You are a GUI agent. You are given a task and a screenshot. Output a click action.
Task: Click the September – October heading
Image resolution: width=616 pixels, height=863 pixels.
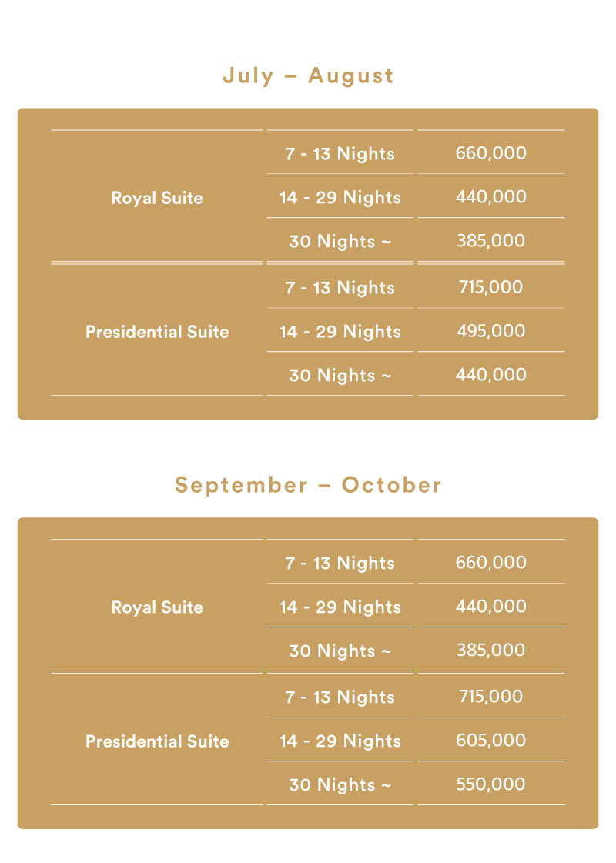pos(308,485)
